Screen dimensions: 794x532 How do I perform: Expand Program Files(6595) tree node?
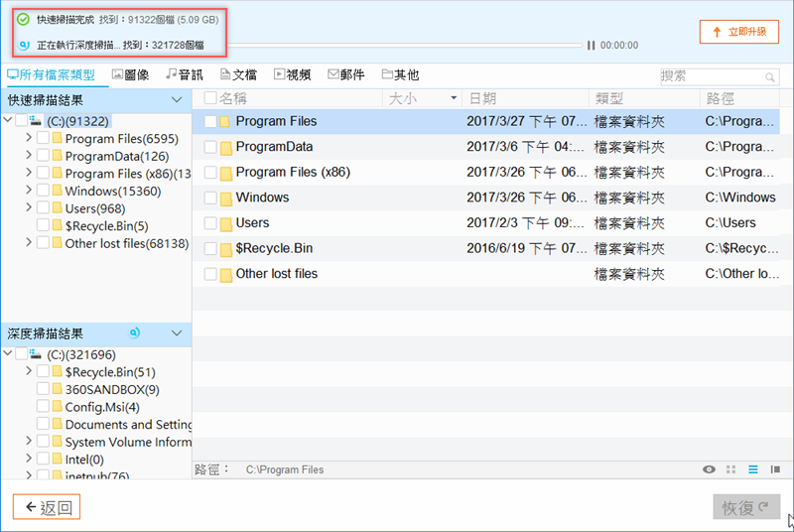(29, 137)
